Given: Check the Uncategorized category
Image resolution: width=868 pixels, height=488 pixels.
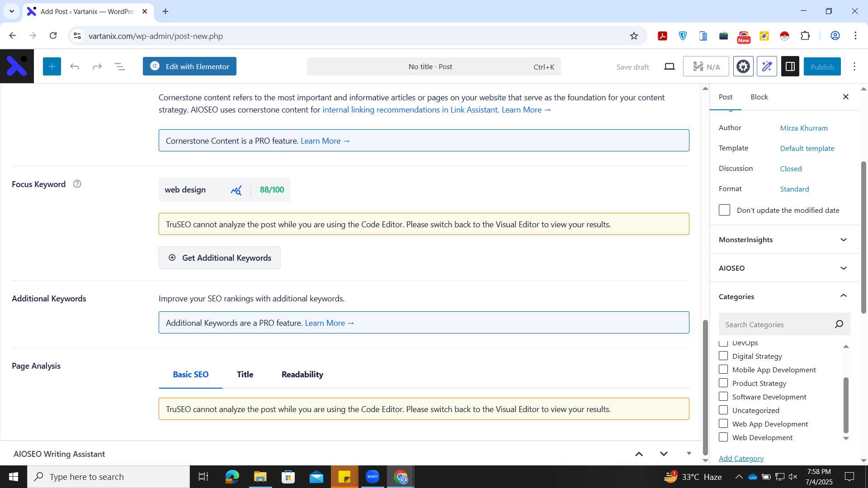Looking at the screenshot, I should [x=723, y=410].
